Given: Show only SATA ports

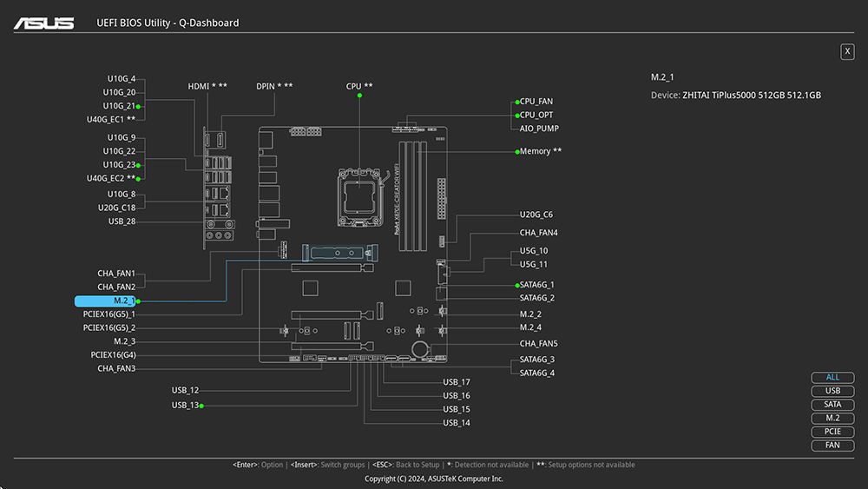Looking at the screenshot, I should (x=832, y=405).
